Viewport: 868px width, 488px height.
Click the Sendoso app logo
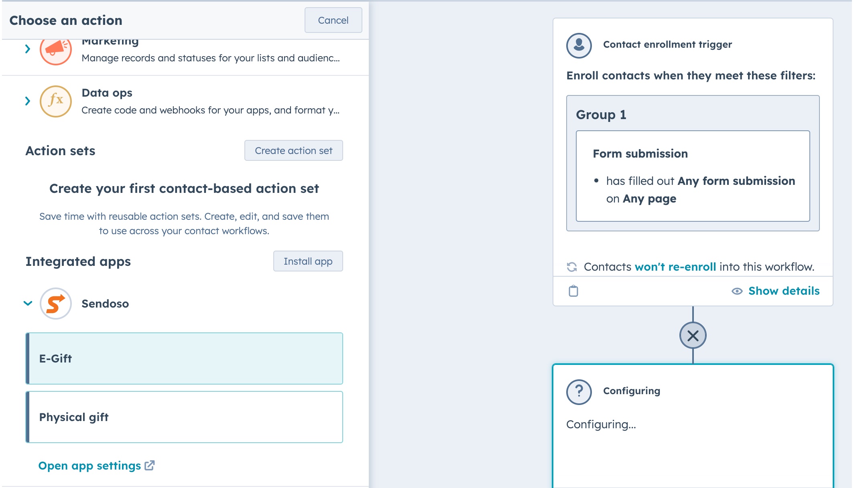pyautogui.click(x=55, y=304)
